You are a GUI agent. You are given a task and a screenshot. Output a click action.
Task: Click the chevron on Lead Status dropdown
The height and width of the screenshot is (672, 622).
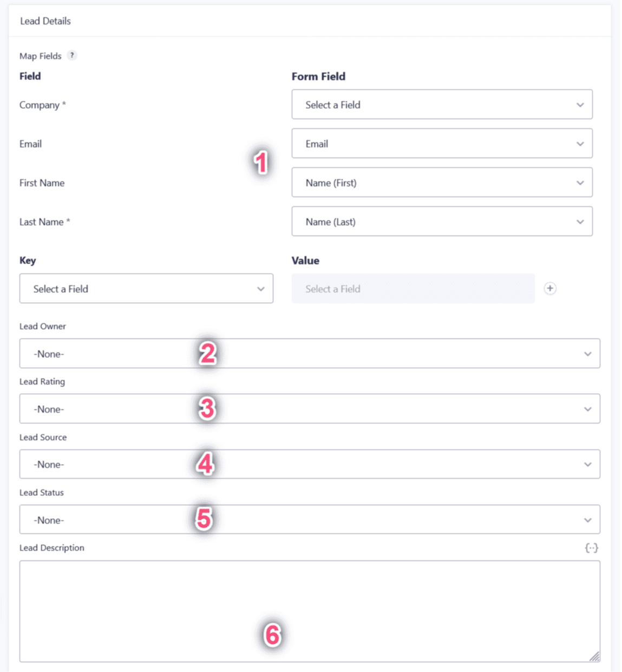click(x=588, y=519)
